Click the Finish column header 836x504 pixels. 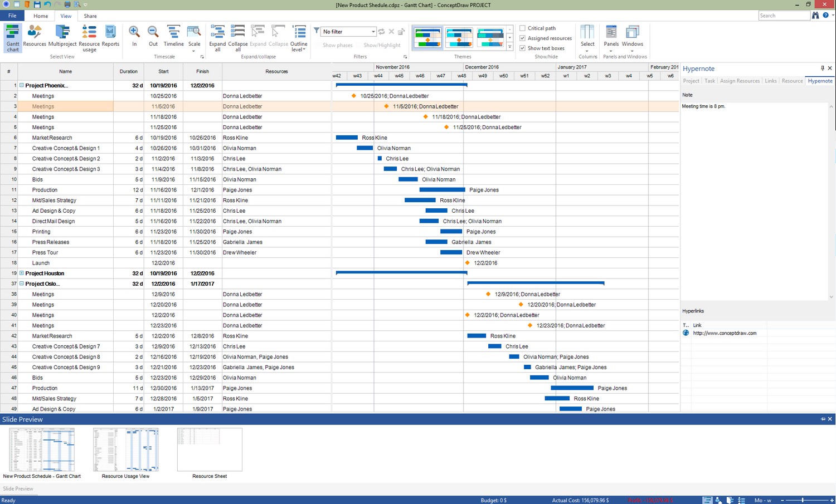coord(202,71)
